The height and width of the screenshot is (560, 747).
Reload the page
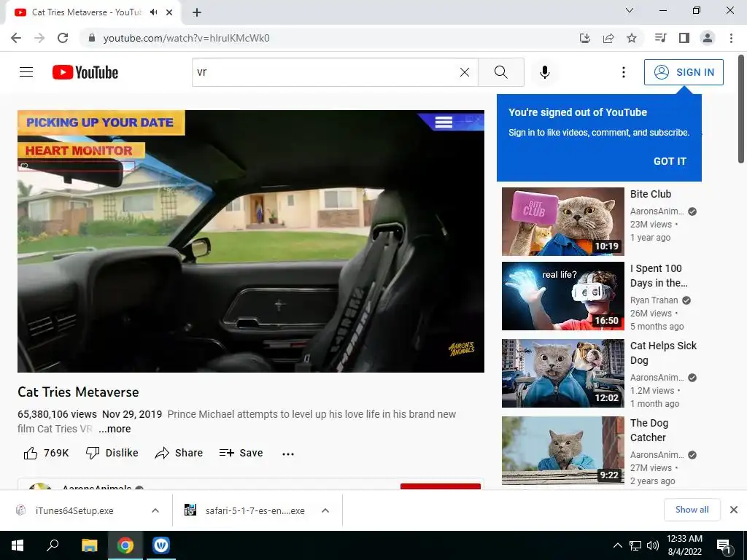63,38
